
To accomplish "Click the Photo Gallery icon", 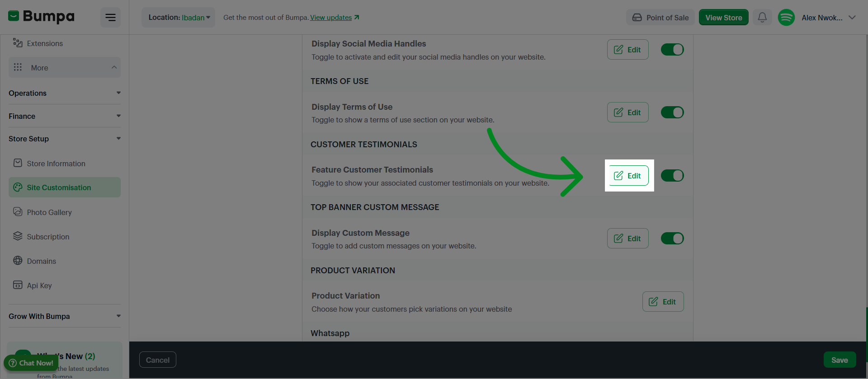I will pos(18,212).
